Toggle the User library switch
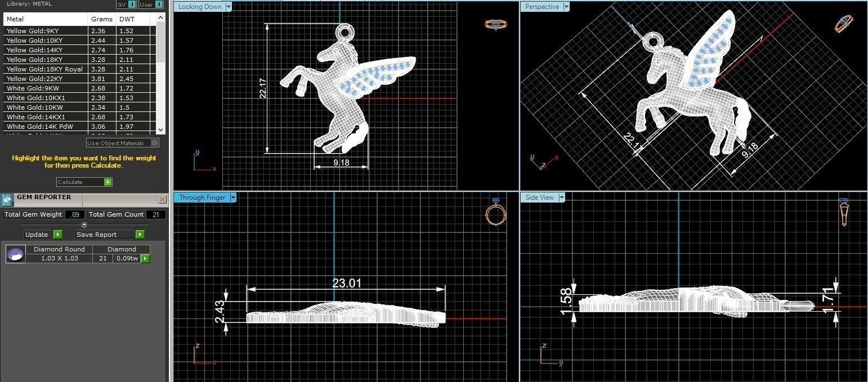 (x=159, y=5)
